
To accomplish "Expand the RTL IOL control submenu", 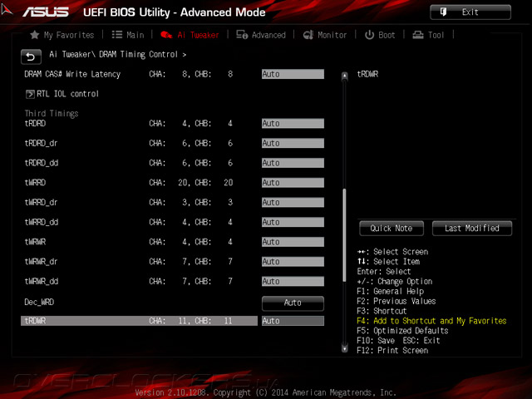I will [x=62, y=94].
